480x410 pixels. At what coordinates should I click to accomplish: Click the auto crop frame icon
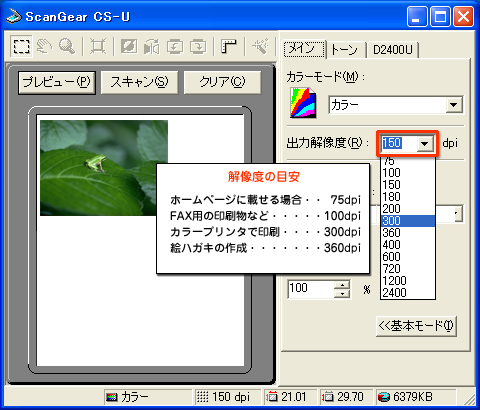[x=98, y=46]
